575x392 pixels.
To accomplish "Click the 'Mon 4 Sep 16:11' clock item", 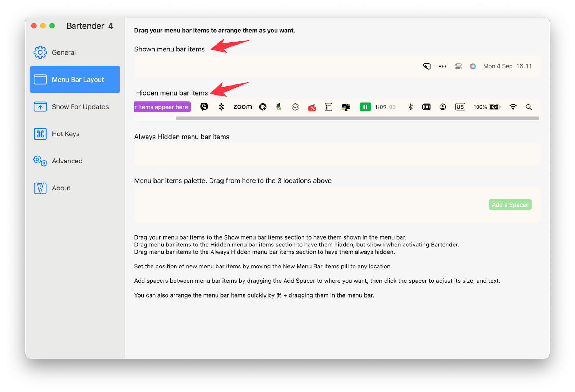I will [507, 66].
